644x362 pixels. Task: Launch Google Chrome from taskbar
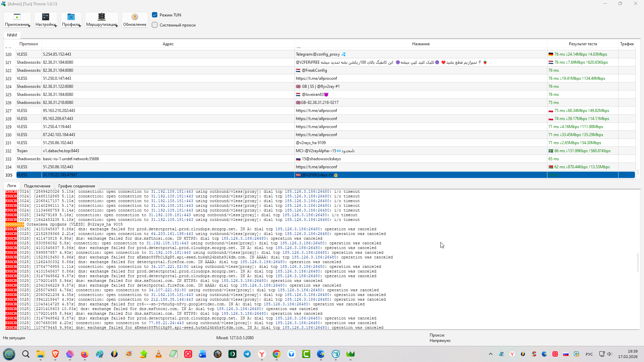[x=277, y=354]
